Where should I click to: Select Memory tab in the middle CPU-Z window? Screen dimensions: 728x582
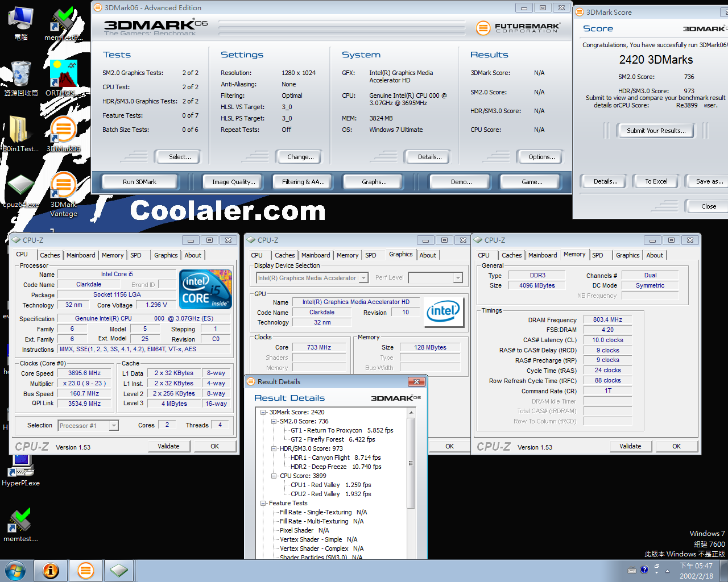(x=348, y=255)
